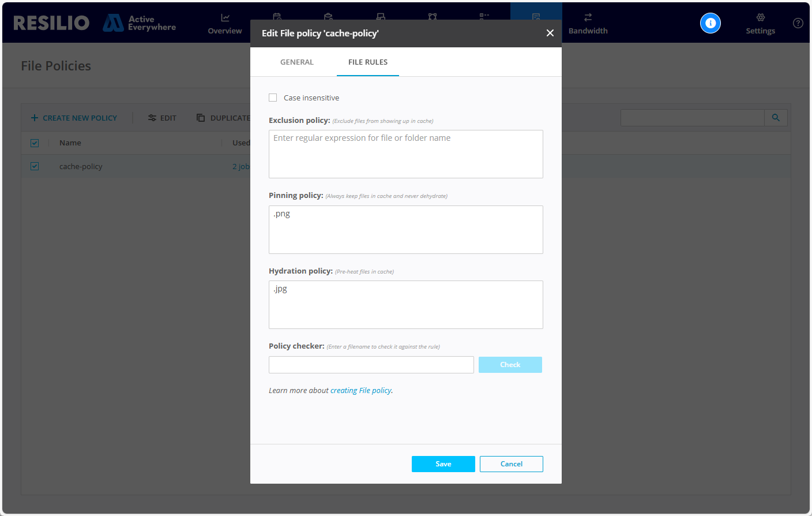Screen dimensions: 812x516
Task: Uncheck the cache-policy row checkbox
Action: (35, 166)
